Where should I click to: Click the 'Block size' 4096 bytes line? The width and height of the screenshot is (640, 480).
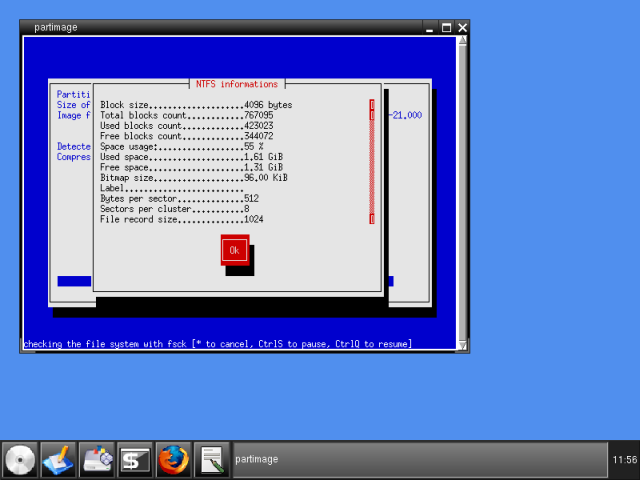(x=196, y=105)
